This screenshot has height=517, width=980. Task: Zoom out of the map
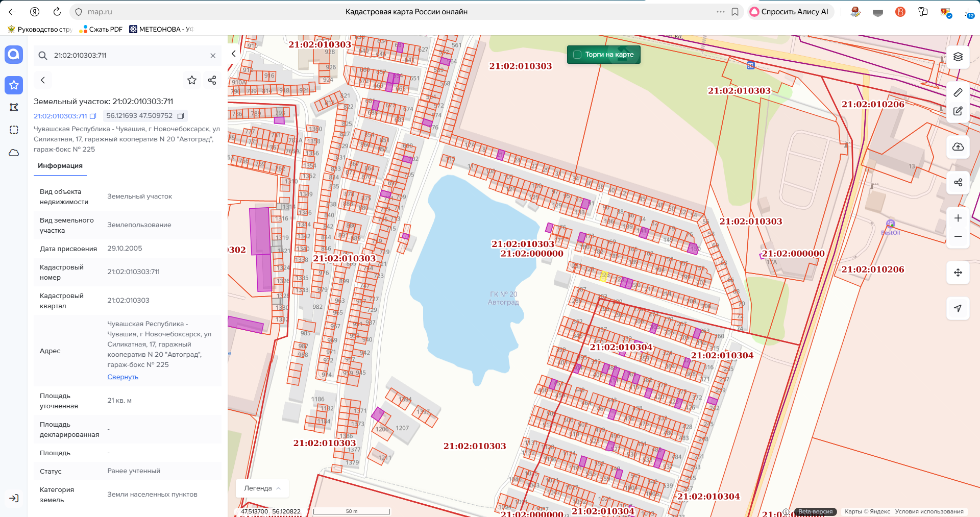958,237
